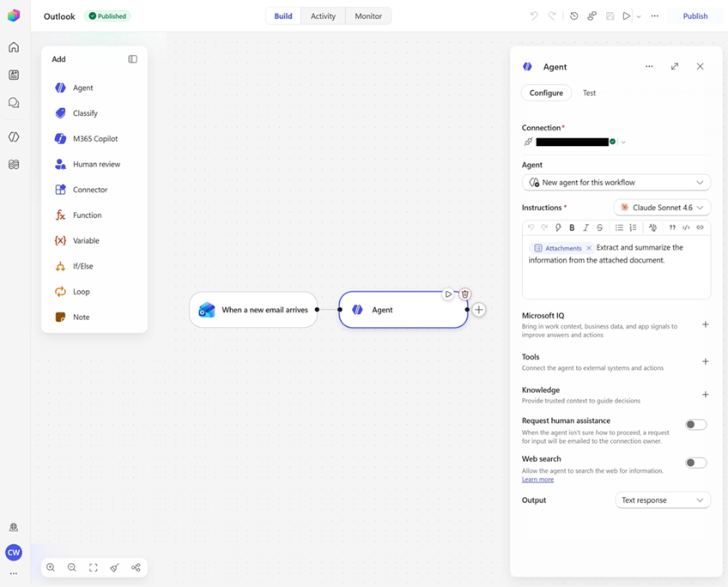Insert a link in instructions editor
728x587 pixels.
point(701,227)
